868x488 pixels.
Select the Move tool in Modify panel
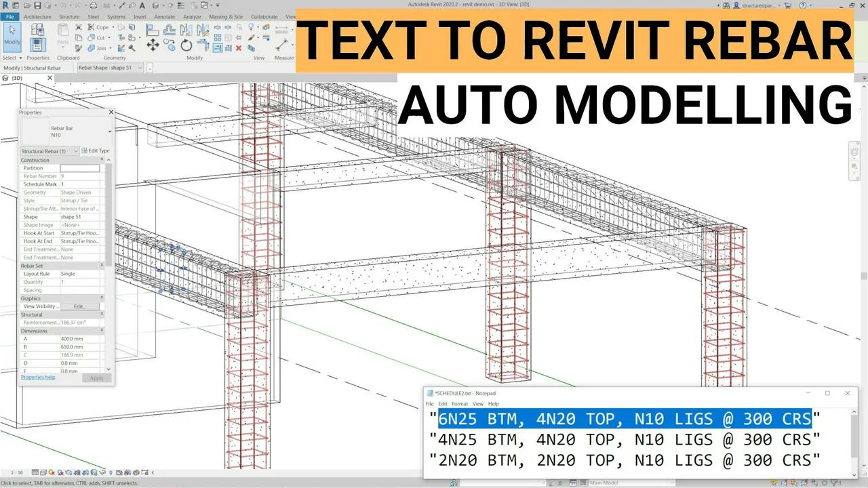point(154,45)
